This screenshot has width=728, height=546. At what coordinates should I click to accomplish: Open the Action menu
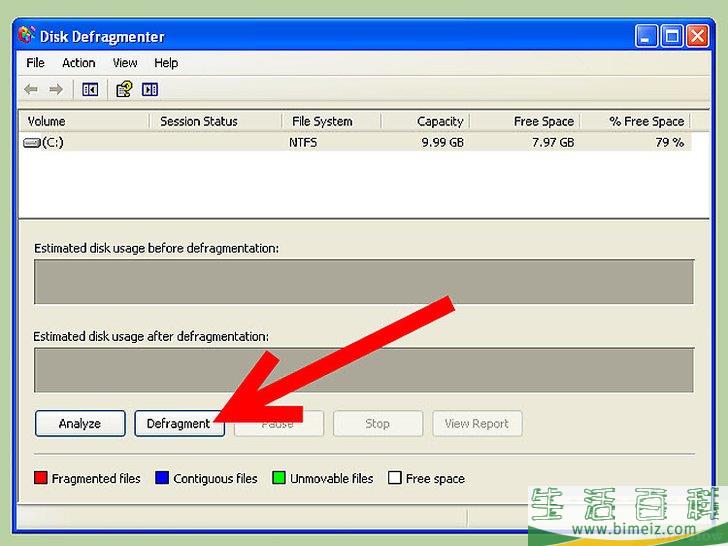(x=78, y=63)
